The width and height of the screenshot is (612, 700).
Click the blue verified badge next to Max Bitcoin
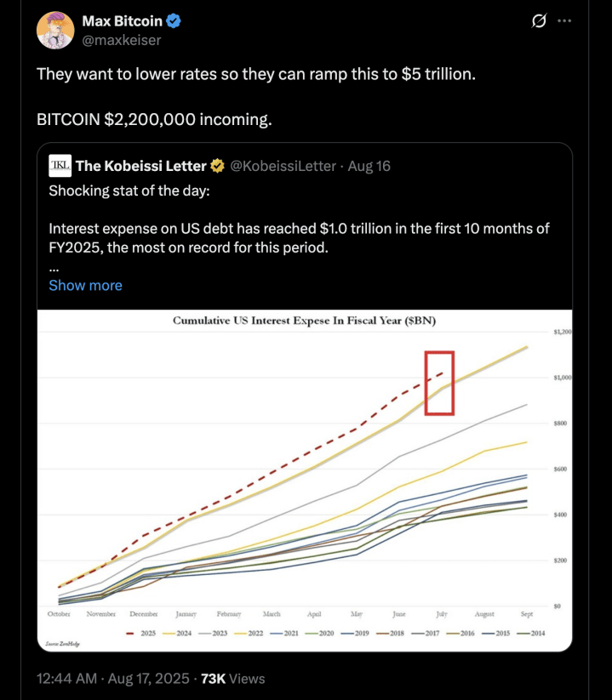[x=174, y=20]
